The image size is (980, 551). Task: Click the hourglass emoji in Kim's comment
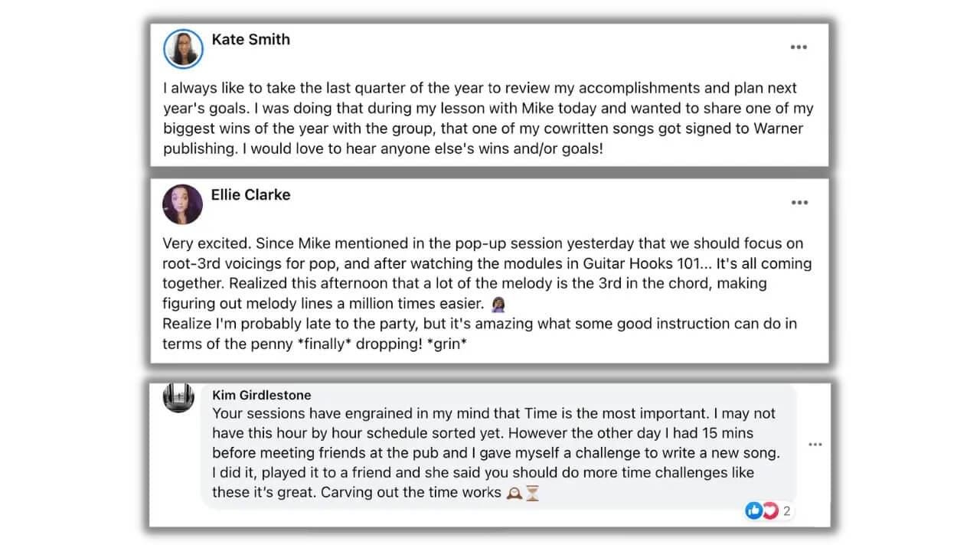[533, 494]
